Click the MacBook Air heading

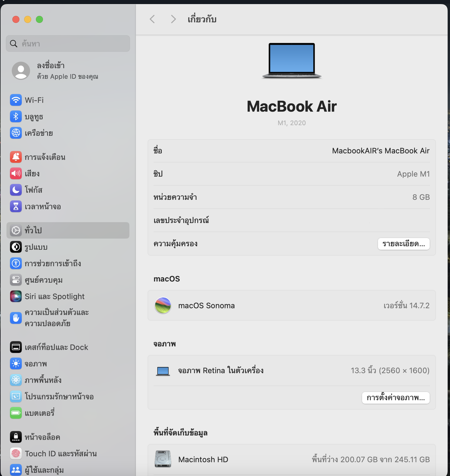point(292,106)
